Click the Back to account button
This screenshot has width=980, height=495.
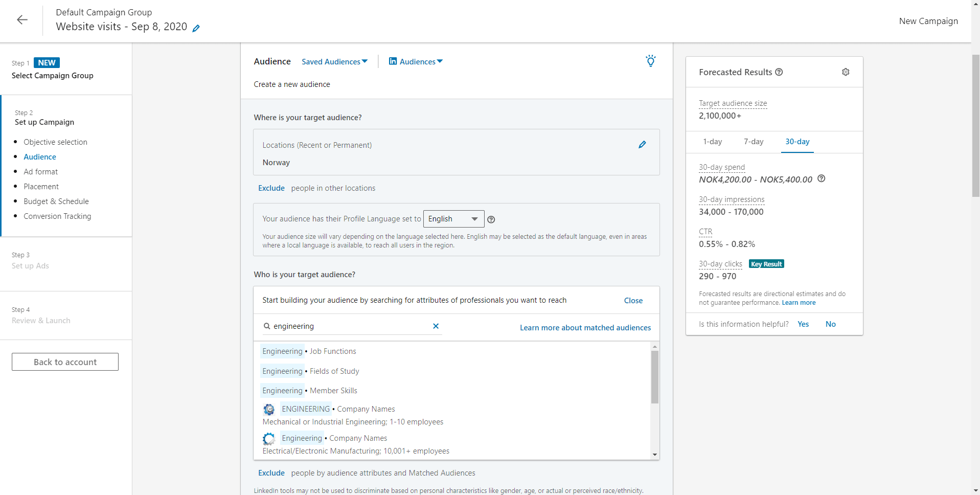65,362
